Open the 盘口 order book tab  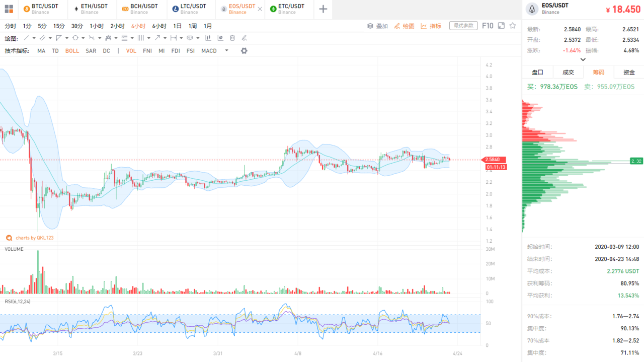[537, 72]
